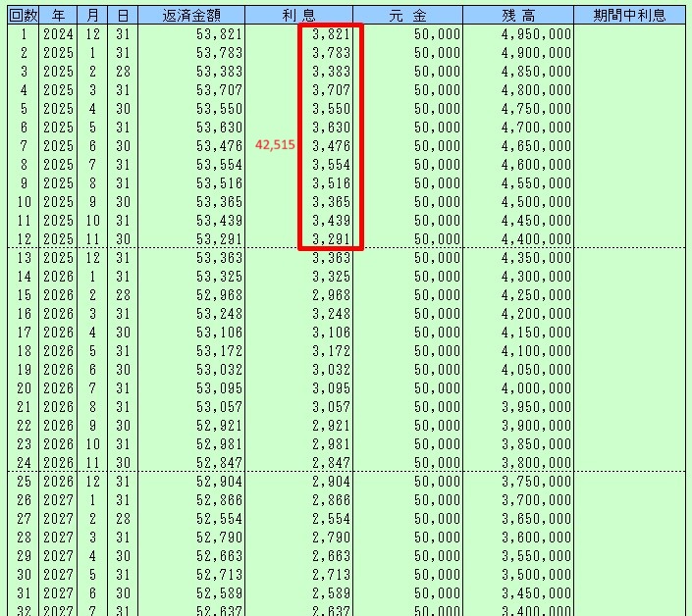The image size is (692, 616).
Task: Select balance cell 4,000,000
Action: [536, 387]
